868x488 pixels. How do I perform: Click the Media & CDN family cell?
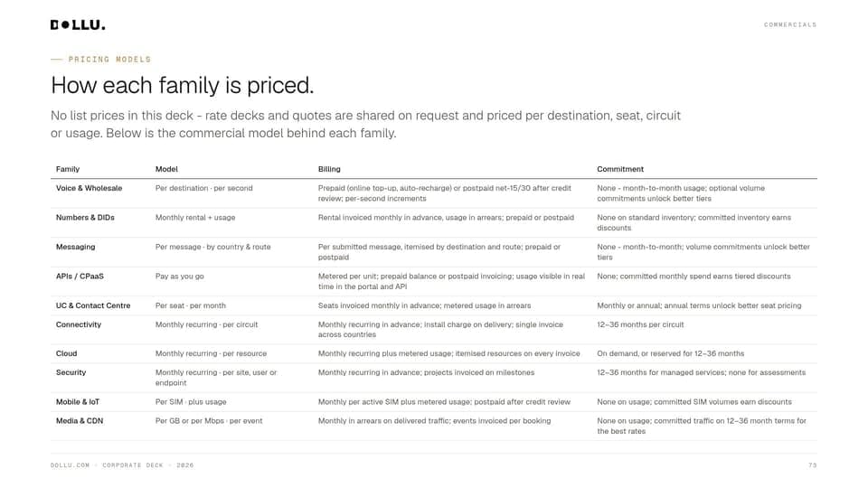80,421
